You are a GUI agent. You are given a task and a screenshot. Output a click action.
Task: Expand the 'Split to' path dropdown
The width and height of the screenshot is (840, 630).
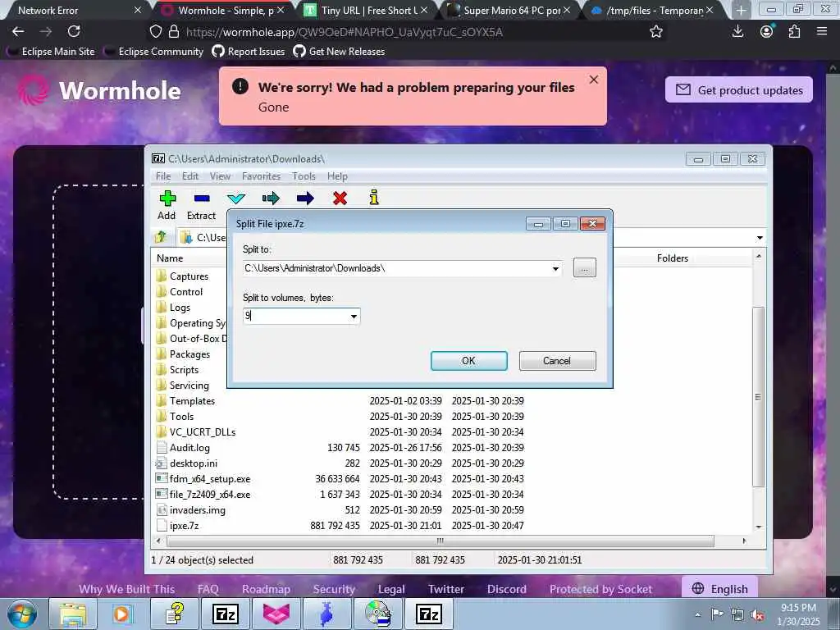(x=555, y=268)
